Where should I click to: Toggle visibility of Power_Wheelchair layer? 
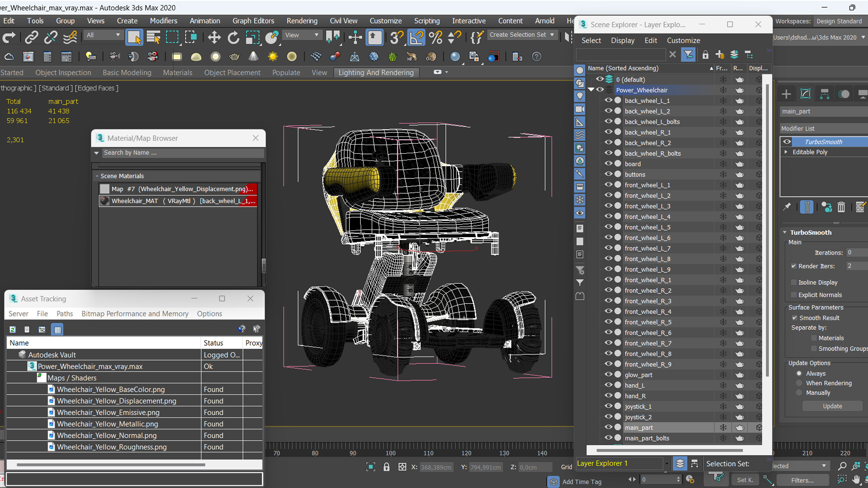(x=600, y=90)
